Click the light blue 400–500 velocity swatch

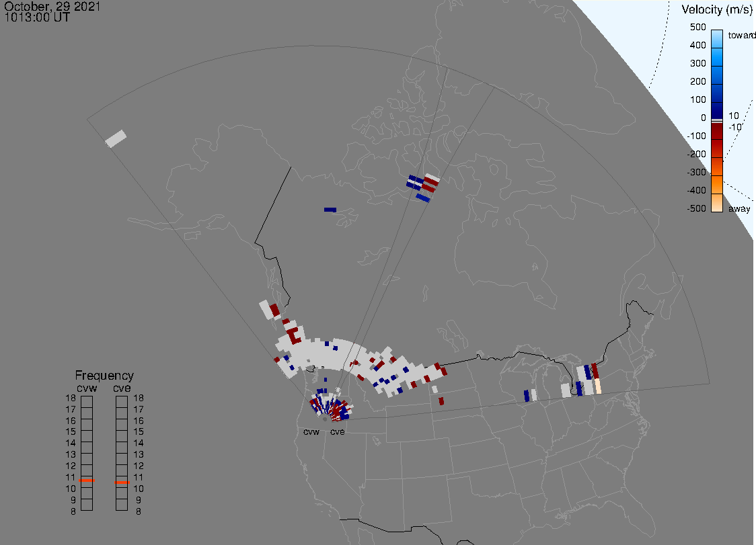717,39
